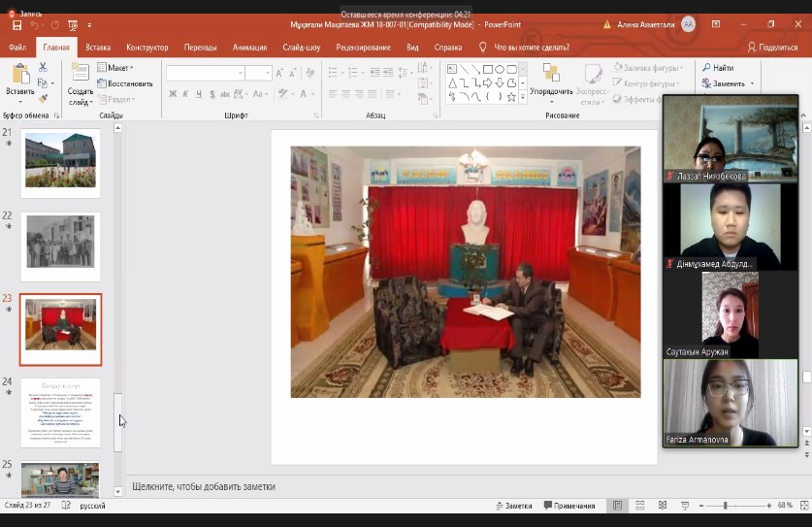Pick the rectangle shape in shapes gallery
This screenshot has width=812, height=527.
(x=488, y=69)
